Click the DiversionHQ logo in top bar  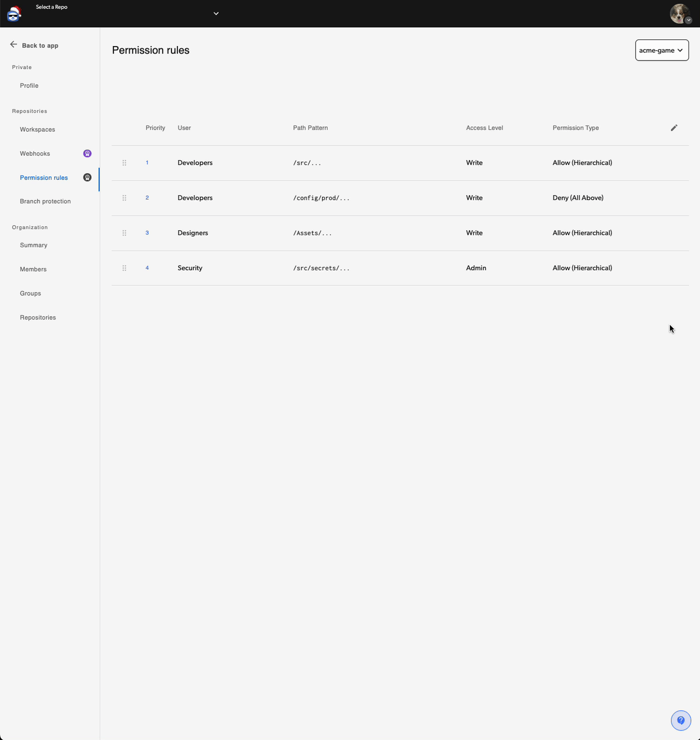pyautogui.click(x=13, y=14)
